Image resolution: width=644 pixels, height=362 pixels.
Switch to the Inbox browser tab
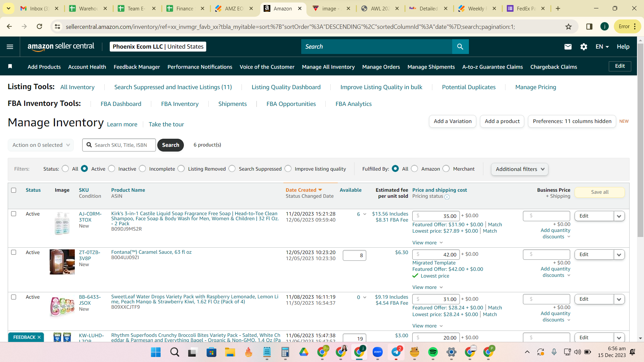tap(40, 8)
